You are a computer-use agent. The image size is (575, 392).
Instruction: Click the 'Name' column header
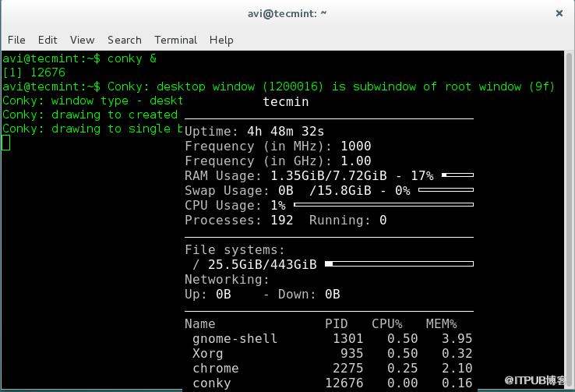click(x=200, y=323)
